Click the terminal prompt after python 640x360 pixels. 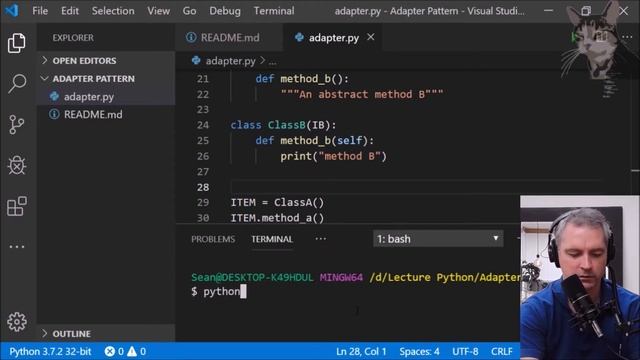243,291
